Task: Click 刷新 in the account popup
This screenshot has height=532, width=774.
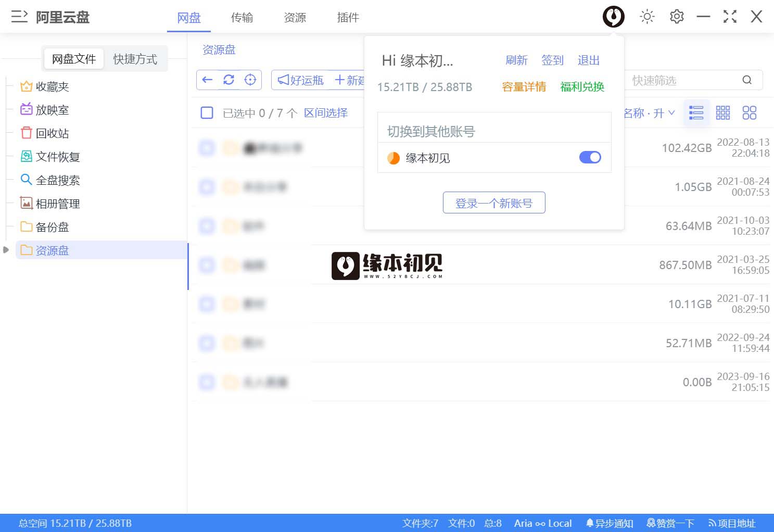Action: 517,60
